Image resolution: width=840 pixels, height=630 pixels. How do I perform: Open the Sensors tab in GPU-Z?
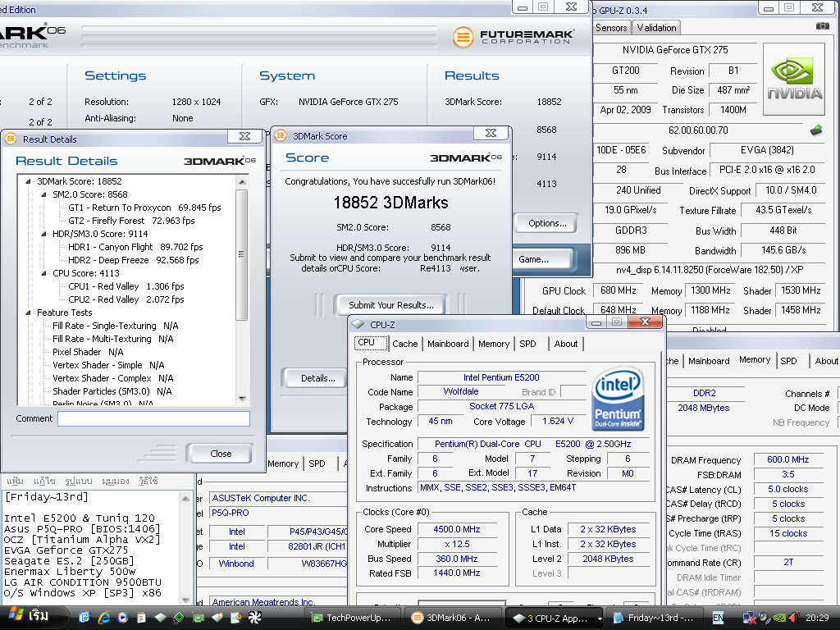[611, 27]
